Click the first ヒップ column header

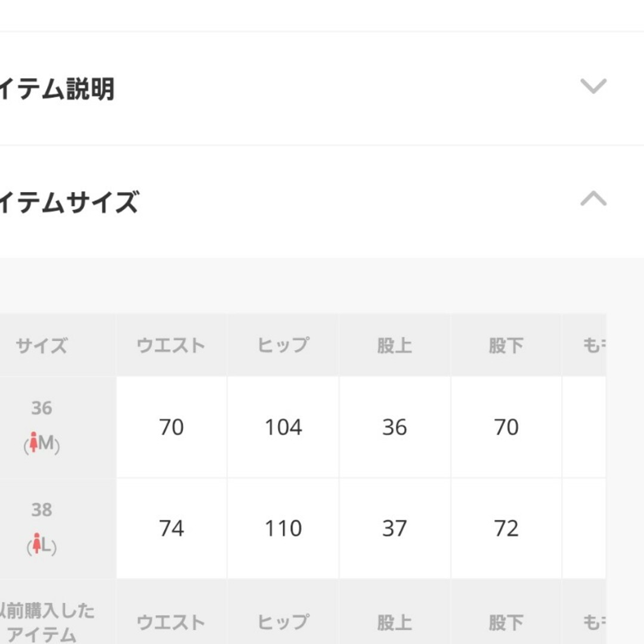(283, 345)
